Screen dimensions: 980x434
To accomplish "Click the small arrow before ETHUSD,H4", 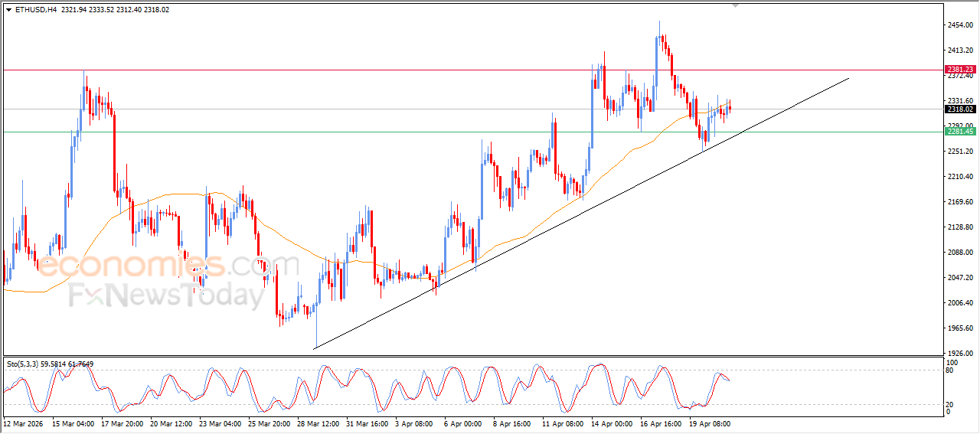I will (x=8, y=10).
